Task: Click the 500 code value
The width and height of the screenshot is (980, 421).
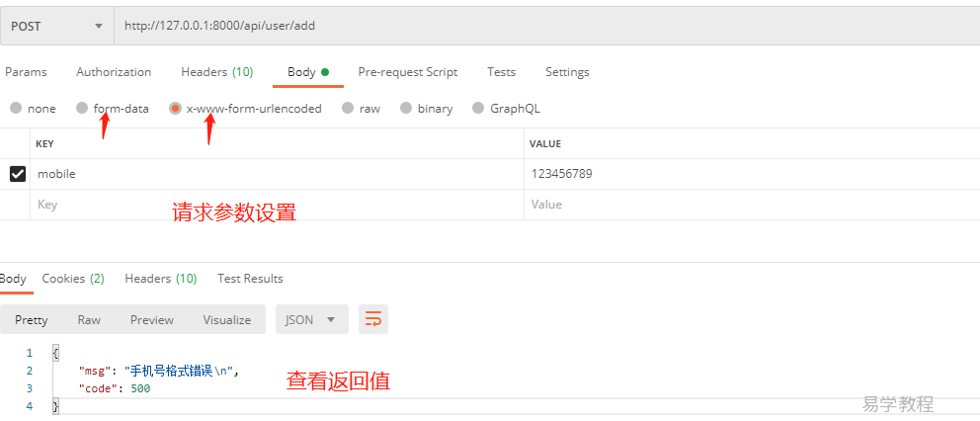Action: (140, 388)
